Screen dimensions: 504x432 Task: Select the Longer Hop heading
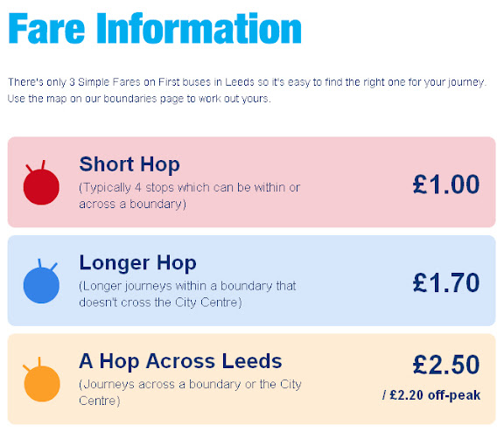coord(137,263)
